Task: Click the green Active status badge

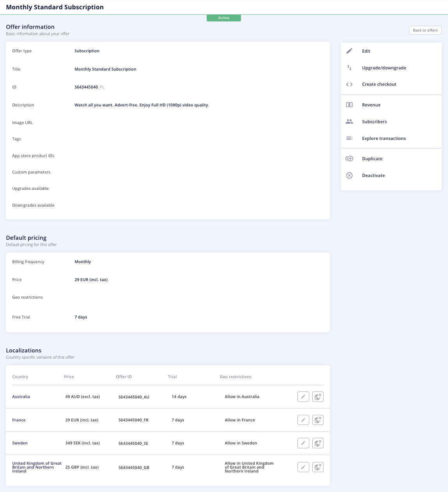Action: [224, 18]
